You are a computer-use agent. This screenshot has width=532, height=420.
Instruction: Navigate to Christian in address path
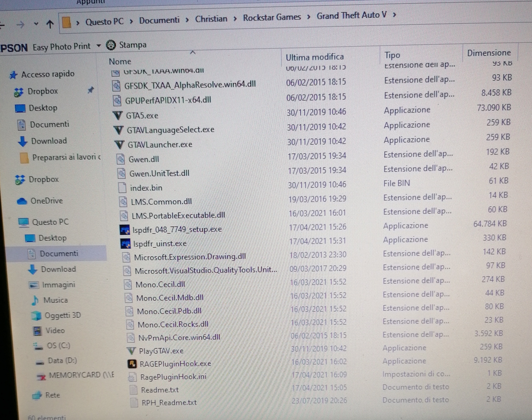211,19
